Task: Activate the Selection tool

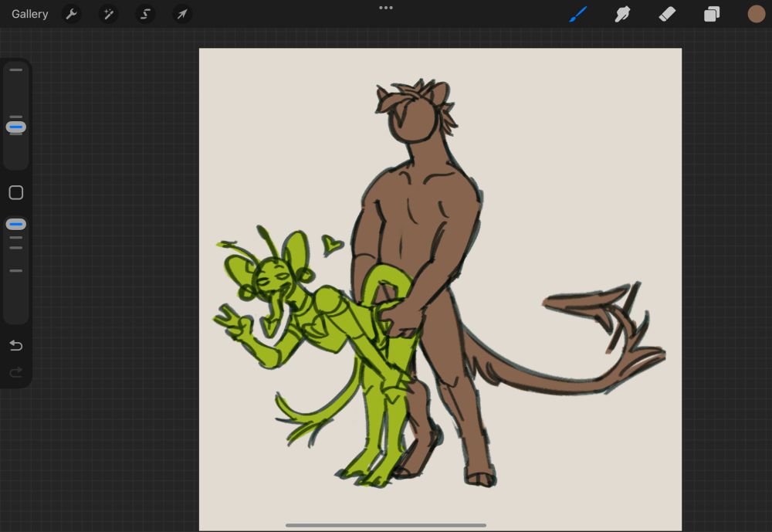Action: 145,14
